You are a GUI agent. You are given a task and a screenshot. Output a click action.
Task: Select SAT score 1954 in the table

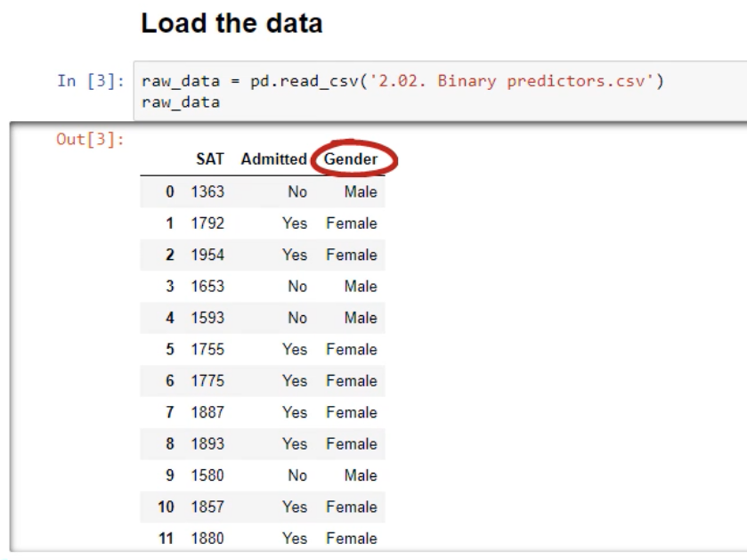coord(207,255)
